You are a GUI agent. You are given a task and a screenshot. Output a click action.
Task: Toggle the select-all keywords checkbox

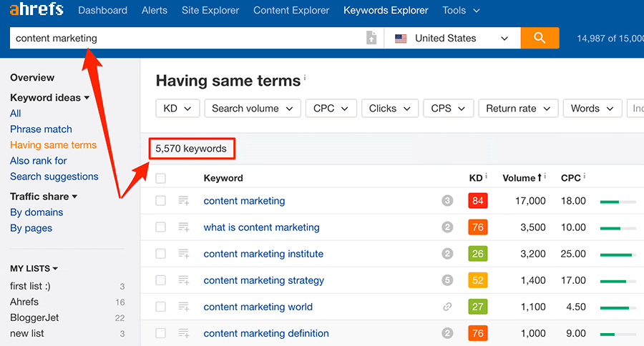pos(161,178)
